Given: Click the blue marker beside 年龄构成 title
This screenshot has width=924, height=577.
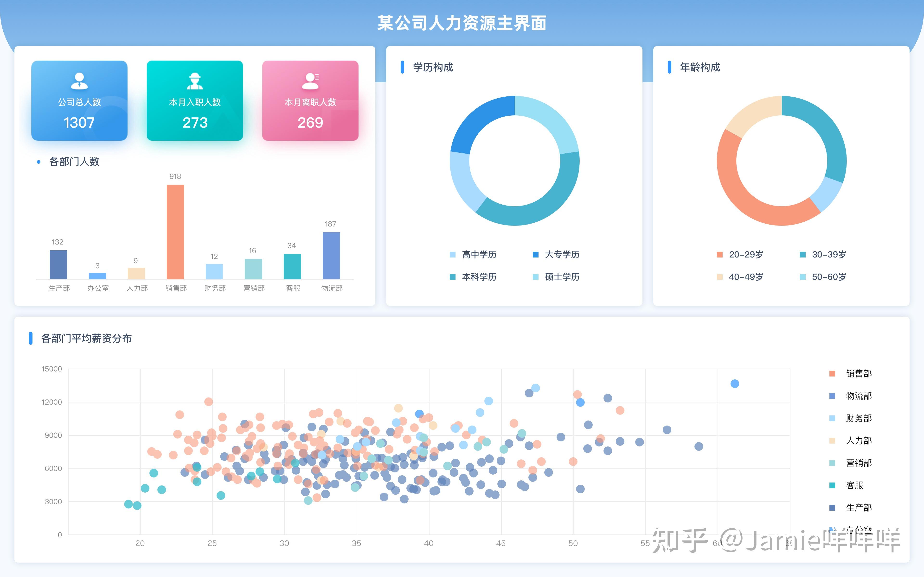Looking at the screenshot, I should point(669,67).
